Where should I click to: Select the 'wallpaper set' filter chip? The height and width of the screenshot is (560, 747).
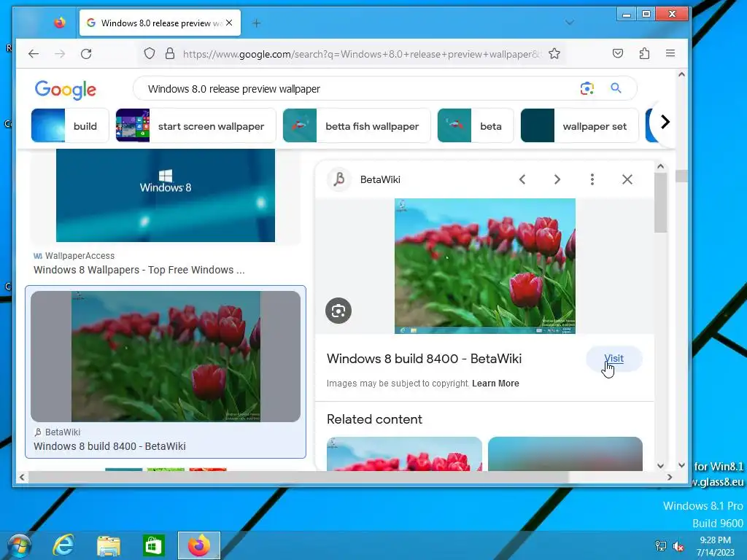click(x=579, y=125)
